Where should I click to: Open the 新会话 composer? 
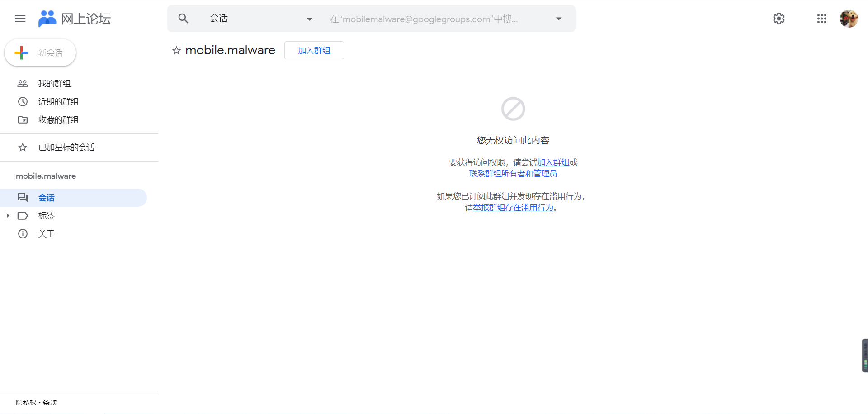[x=40, y=52]
